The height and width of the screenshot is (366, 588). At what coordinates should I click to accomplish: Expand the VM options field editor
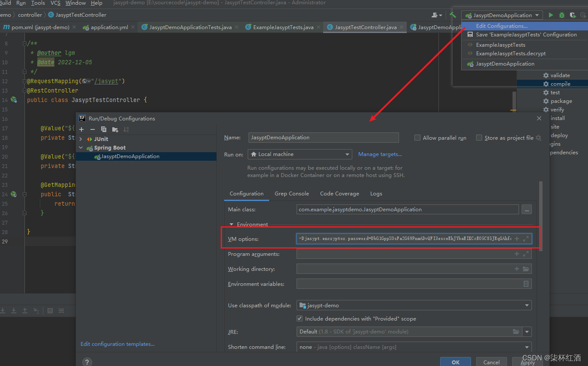526,239
